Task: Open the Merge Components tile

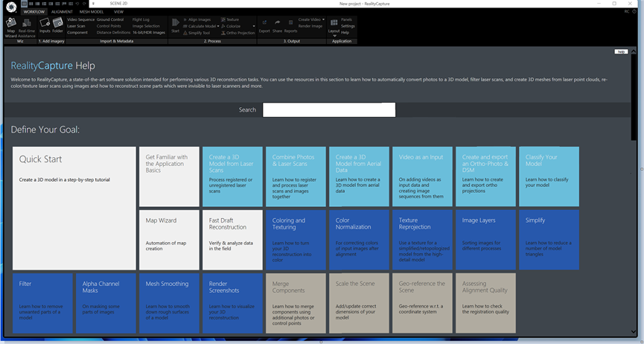Action: click(296, 303)
